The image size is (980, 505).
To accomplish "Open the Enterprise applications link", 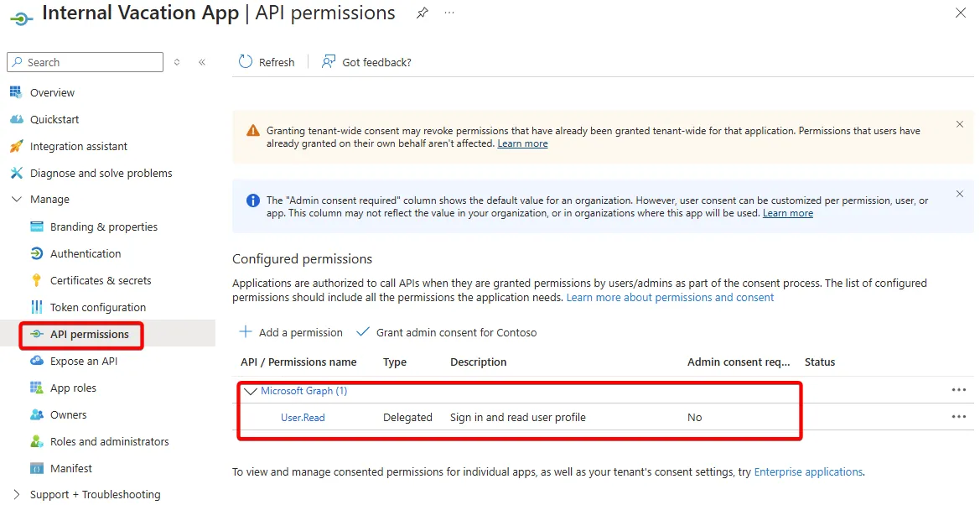I will (808, 471).
